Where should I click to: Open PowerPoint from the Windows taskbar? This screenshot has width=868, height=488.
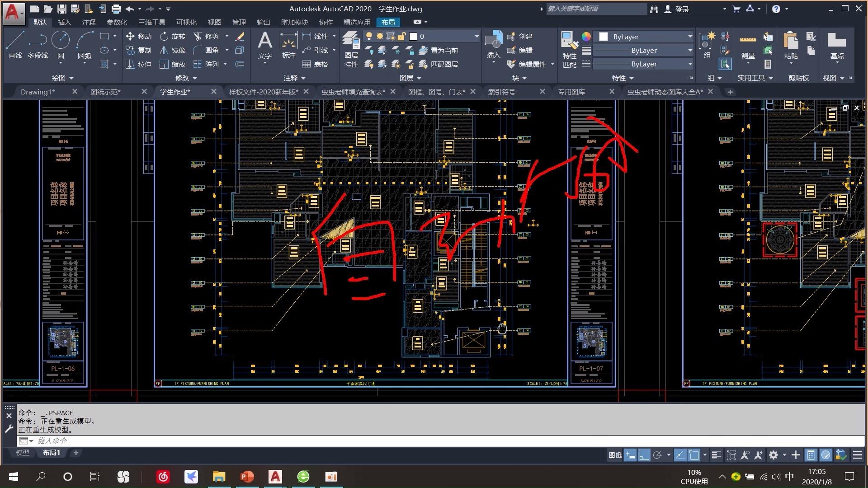[x=247, y=476]
